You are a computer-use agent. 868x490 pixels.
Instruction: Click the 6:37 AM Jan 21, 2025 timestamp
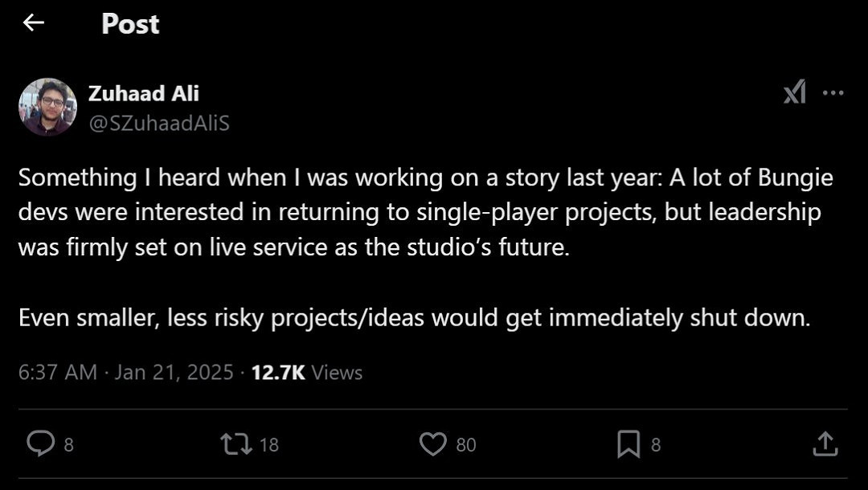pyautogui.click(x=125, y=373)
